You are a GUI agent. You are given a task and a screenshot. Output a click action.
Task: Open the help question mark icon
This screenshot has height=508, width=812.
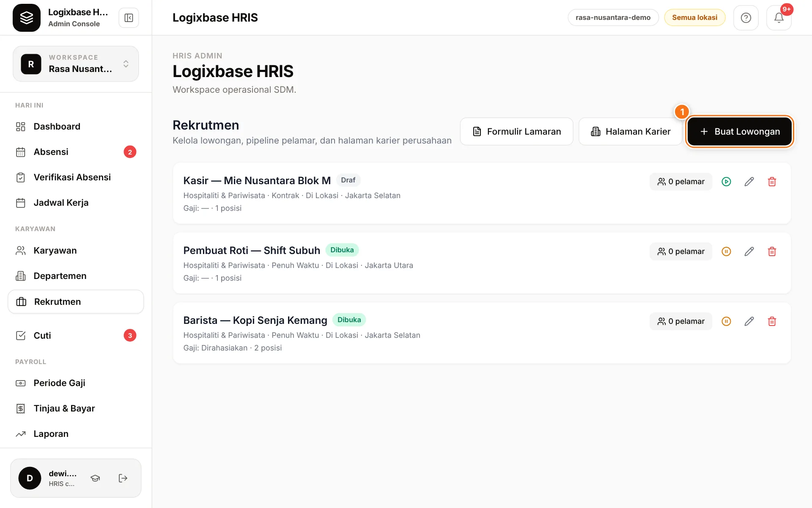[x=746, y=18]
